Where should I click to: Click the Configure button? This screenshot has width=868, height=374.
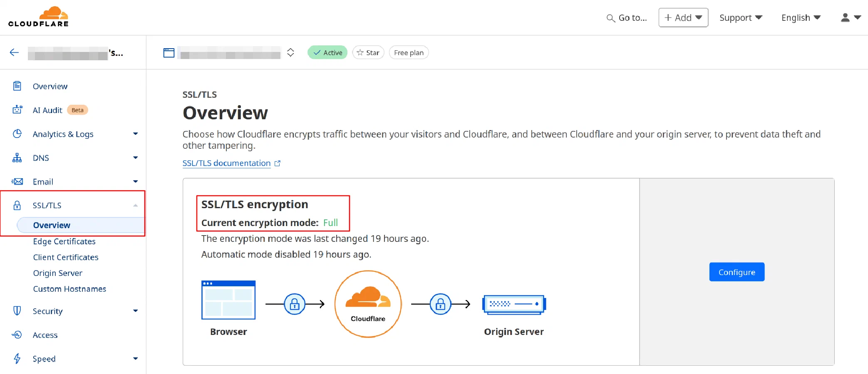point(737,272)
